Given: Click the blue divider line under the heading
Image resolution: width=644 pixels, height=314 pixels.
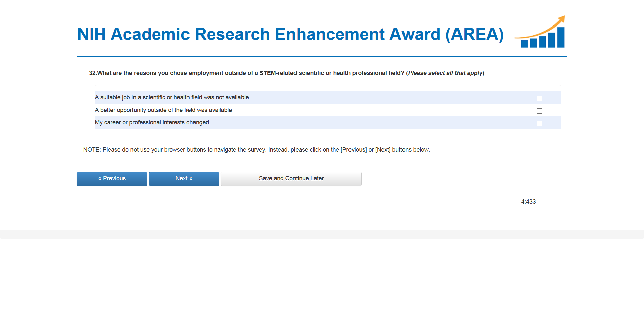Looking at the screenshot, I should [322, 57].
